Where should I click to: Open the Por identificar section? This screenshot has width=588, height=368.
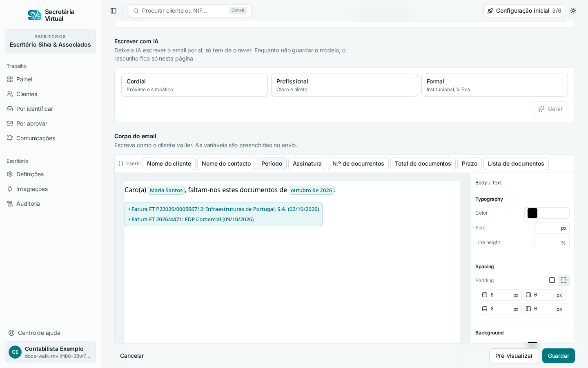click(x=51, y=109)
